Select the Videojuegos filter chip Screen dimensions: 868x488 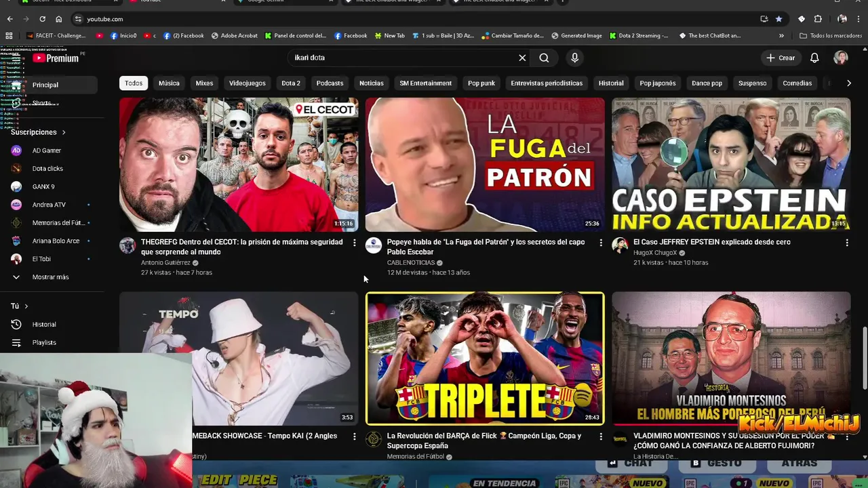pyautogui.click(x=247, y=83)
